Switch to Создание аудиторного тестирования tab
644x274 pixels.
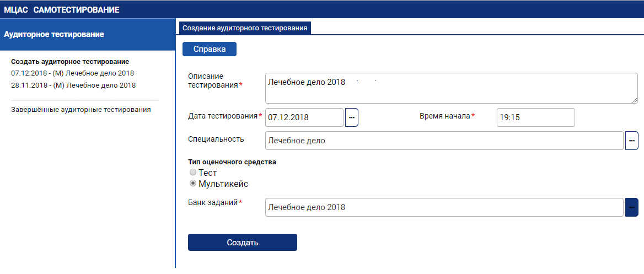click(x=245, y=28)
